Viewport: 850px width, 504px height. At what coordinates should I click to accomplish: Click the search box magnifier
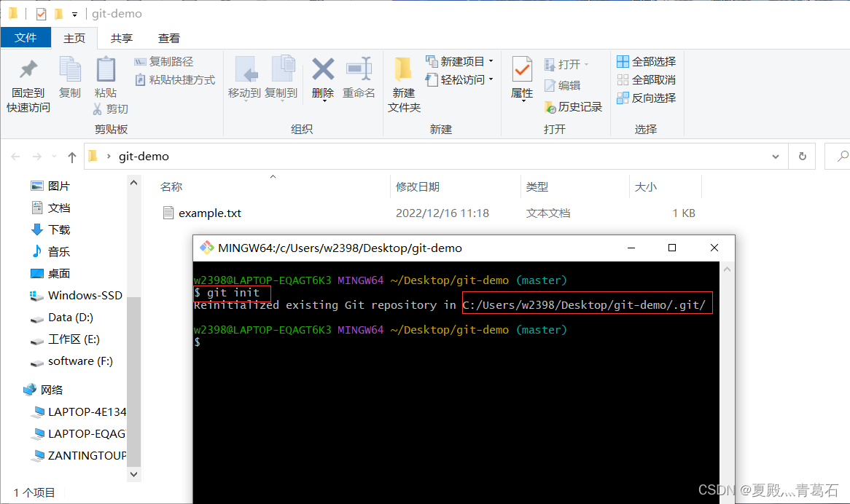point(843,157)
